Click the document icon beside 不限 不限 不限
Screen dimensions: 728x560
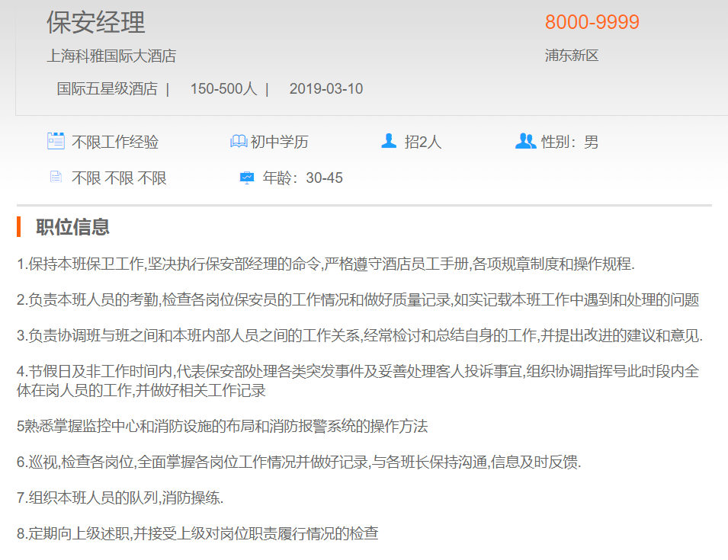click(56, 178)
